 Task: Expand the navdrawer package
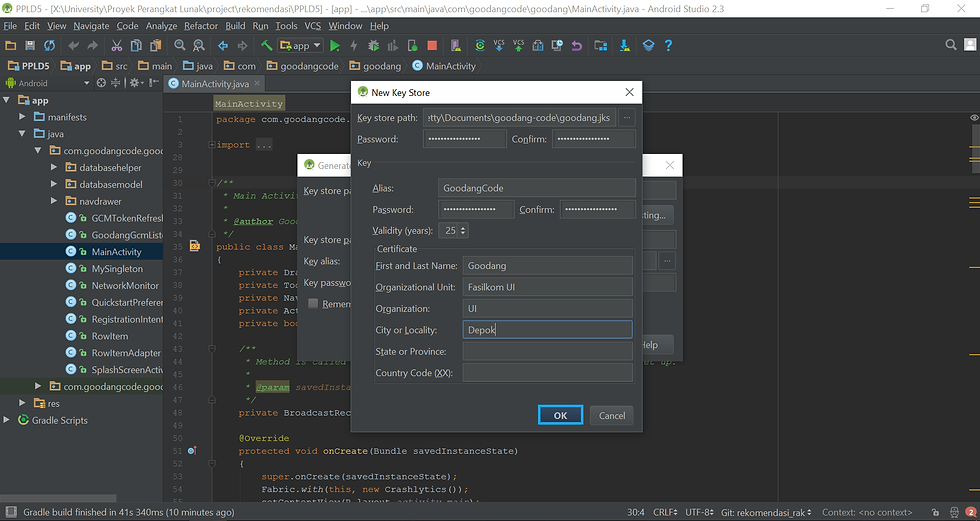click(54, 201)
